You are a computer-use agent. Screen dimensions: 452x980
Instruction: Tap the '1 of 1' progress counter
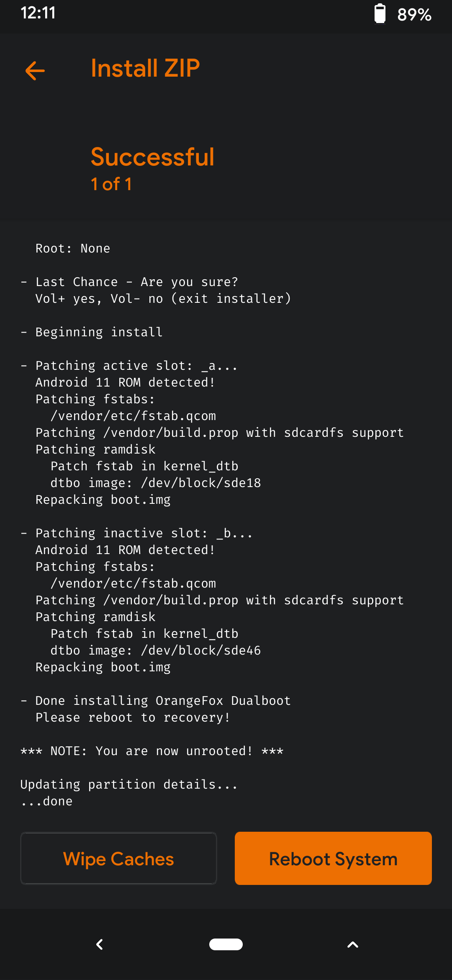(x=111, y=184)
